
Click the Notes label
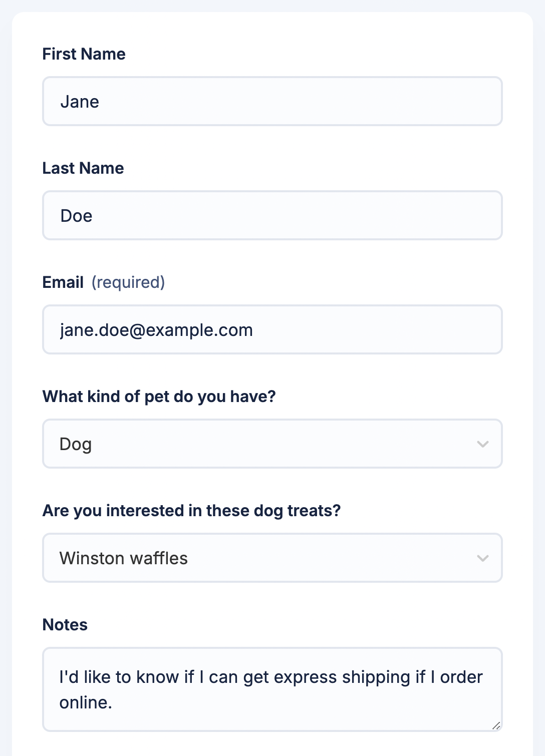coord(65,625)
